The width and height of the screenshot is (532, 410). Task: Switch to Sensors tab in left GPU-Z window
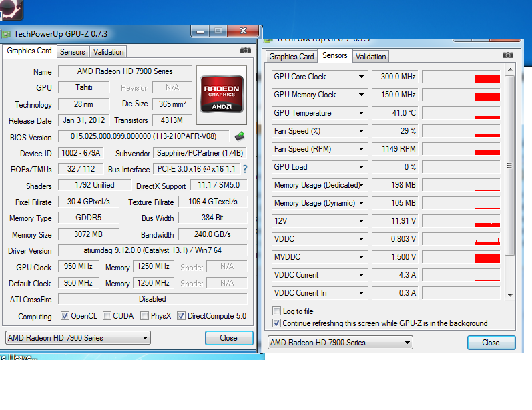pos(72,52)
